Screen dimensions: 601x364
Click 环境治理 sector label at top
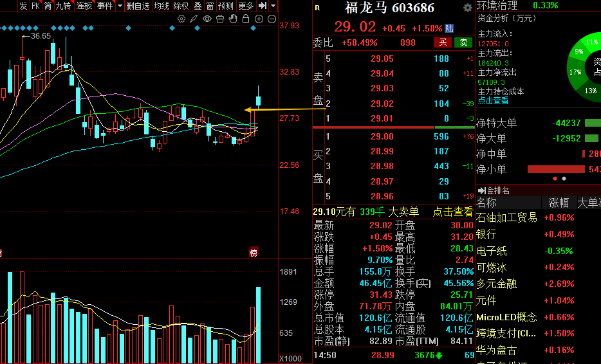tap(497, 5)
